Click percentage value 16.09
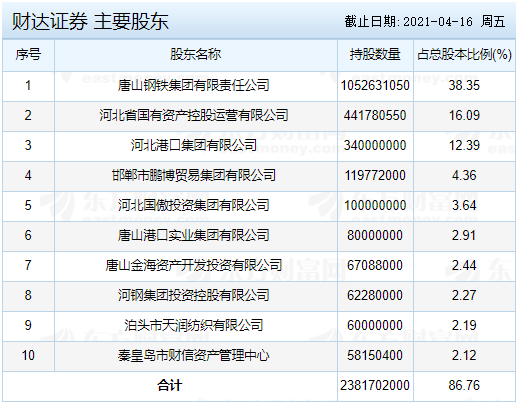 click(464, 115)
